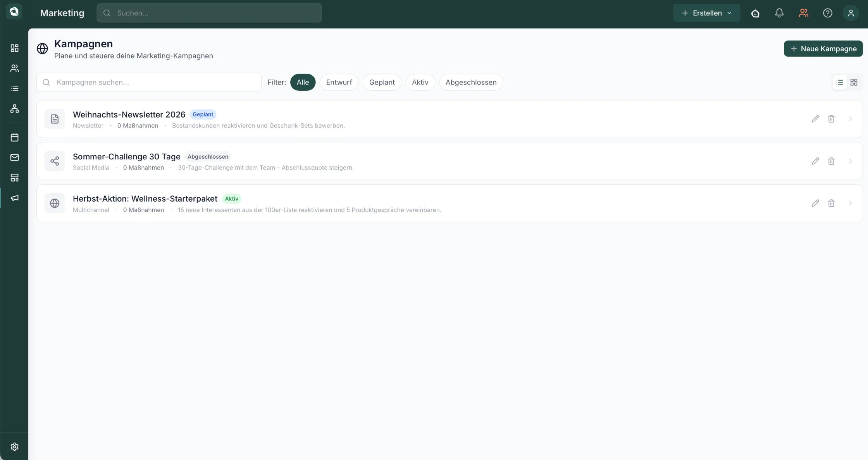This screenshot has height=460, width=868.
Task: Open the list icon in sidebar
Action: (x=14, y=88)
